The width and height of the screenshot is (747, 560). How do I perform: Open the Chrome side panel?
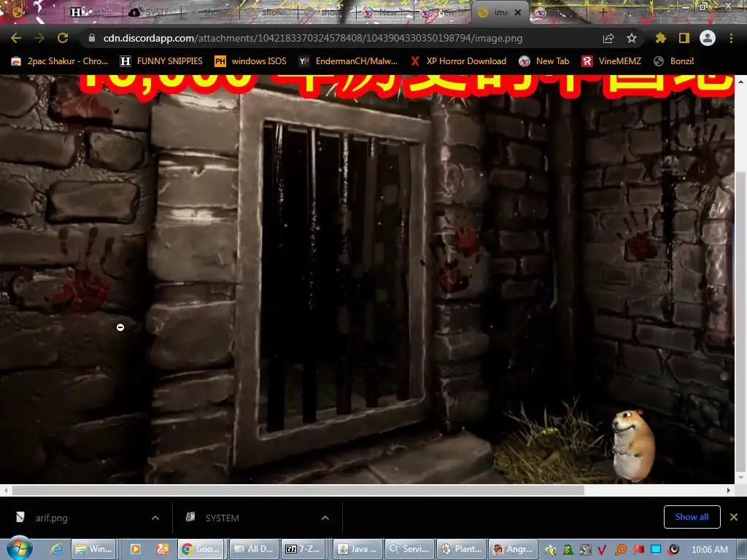[x=684, y=38]
